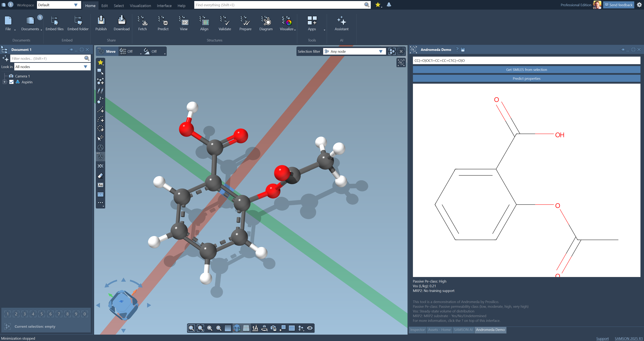Toggle the Aspirin visibility checkbox
644x341 pixels.
click(x=11, y=82)
